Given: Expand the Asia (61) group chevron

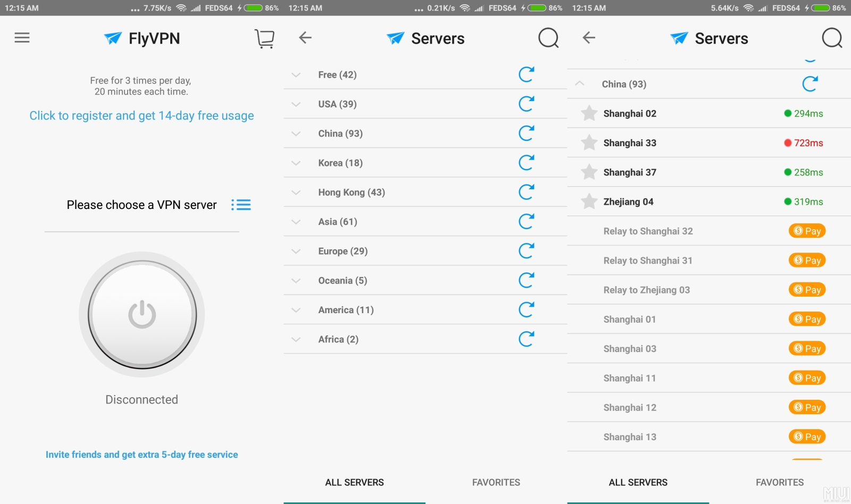Looking at the screenshot, I should coord(296,222).
